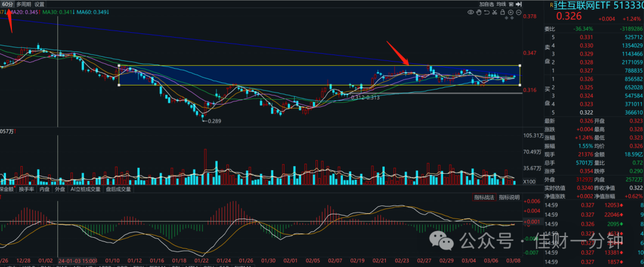Collapse panel using the arrow-to-bar icon
The image size is (644, 267).
pyautogui.click(x=519, y=4)
